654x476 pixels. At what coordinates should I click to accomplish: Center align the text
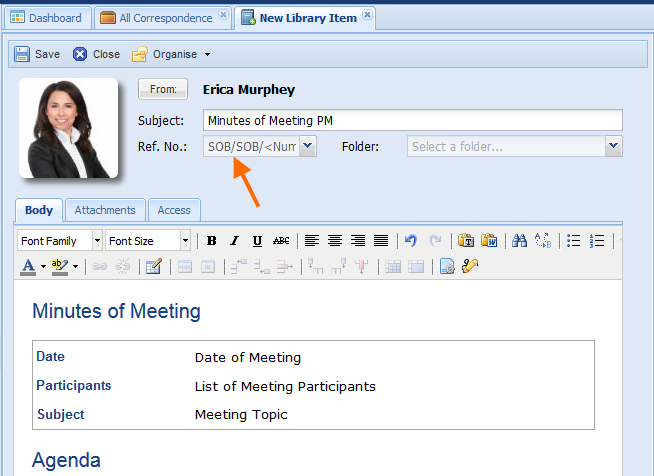point(335,241)
